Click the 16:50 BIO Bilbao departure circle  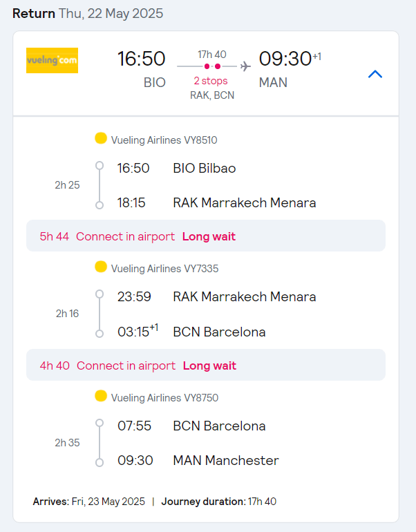pos(100,166)
